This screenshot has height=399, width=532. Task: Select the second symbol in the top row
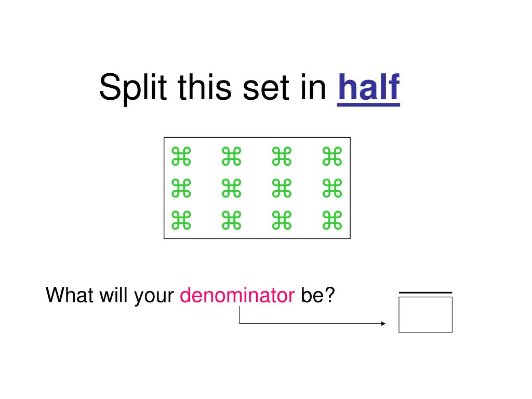tap(231, 156)
